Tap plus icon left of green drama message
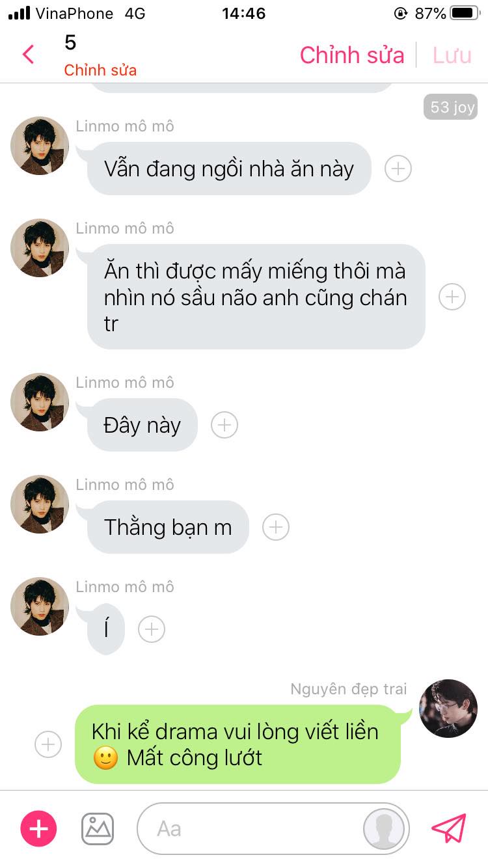 click(48, 744)
